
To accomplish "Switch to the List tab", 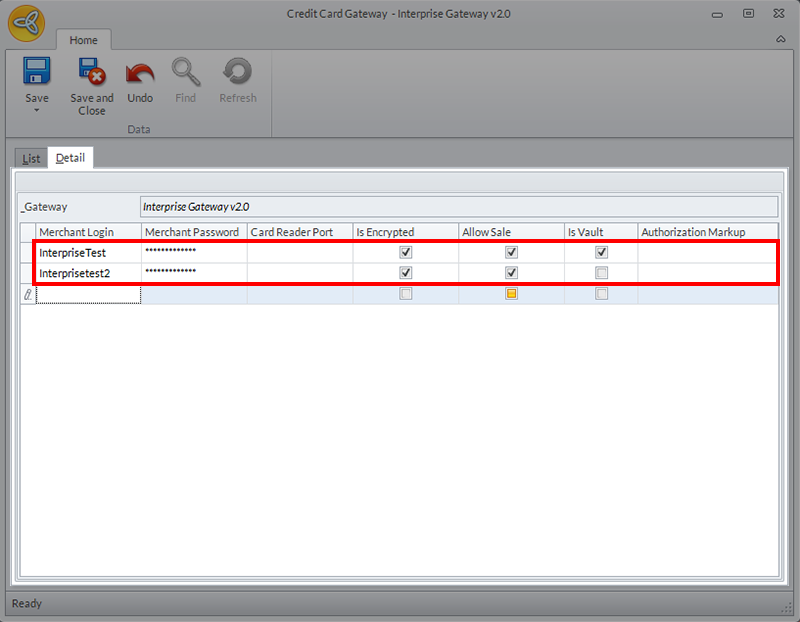I will [31, 158].
